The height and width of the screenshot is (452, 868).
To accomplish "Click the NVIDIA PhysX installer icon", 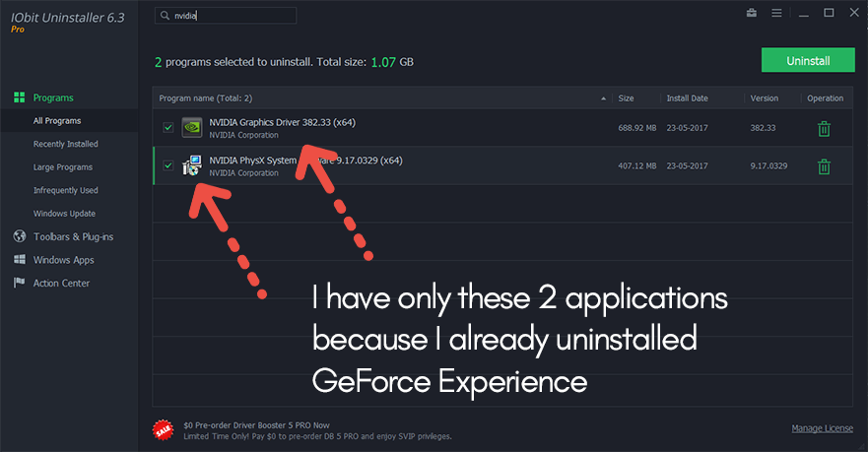I will click(x=192, y=165).
